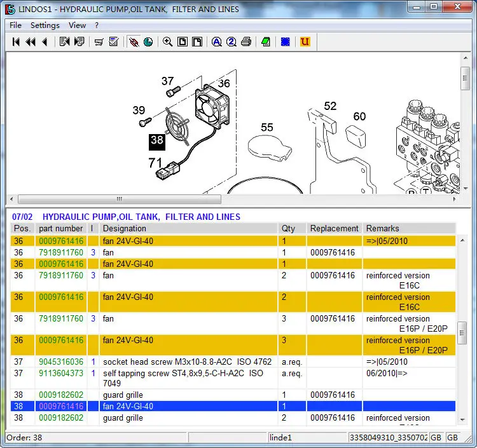The image size is (477, 448).
Task: Open the shopping cart order icon
Action: coord(99,42)
